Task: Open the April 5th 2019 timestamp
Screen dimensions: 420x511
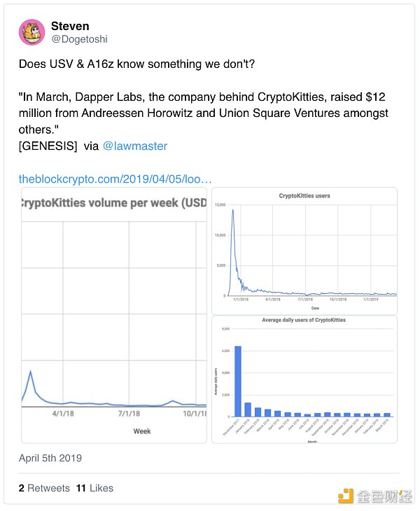Action: pos(50,458)
